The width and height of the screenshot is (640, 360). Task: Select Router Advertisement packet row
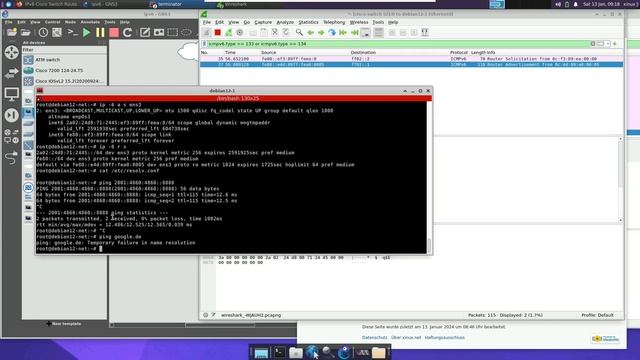(411, 64)
